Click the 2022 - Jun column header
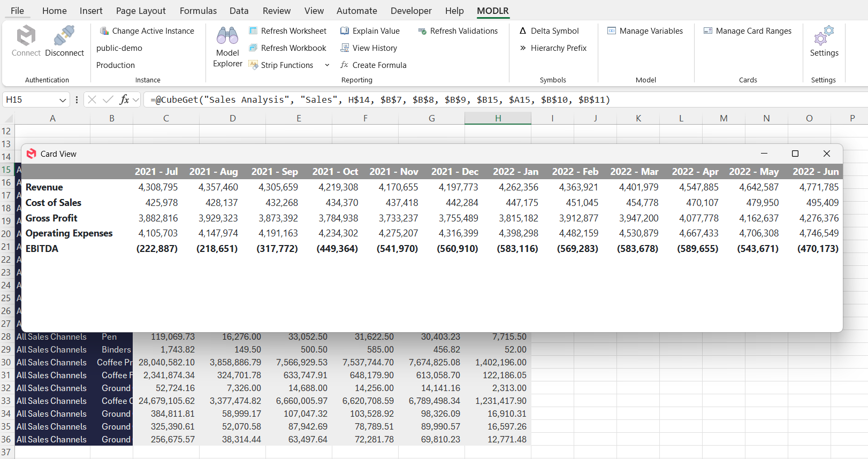This screenshot has width=868, height=459. [x=816, y=172]
